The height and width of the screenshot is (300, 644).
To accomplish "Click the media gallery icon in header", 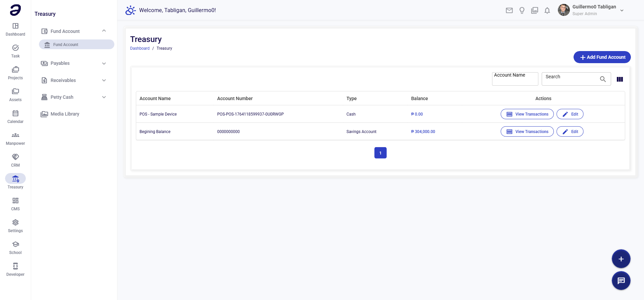I will click(535, 10).
